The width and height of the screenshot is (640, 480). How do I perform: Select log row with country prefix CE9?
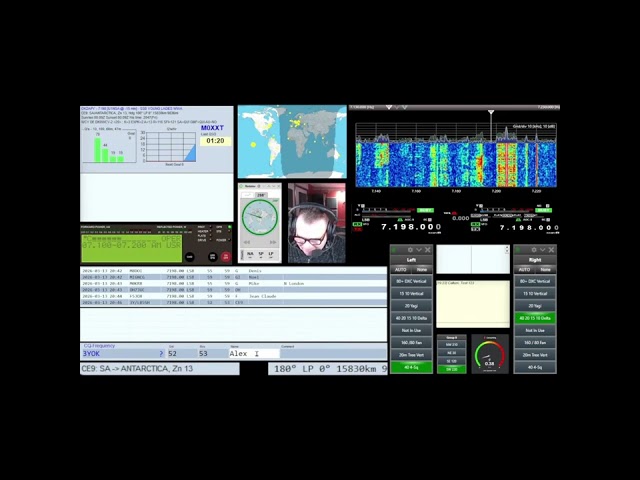[x=233, y=302]
